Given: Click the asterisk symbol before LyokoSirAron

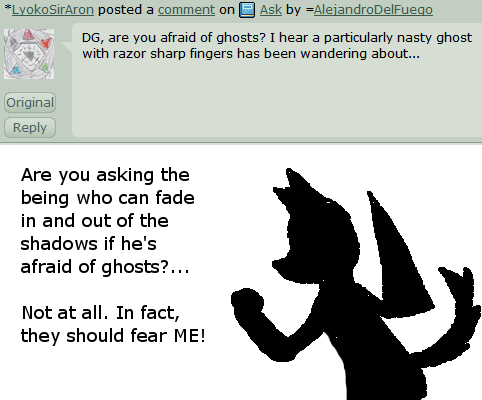Looking at the screenshot, I should (x=8, y=8).
